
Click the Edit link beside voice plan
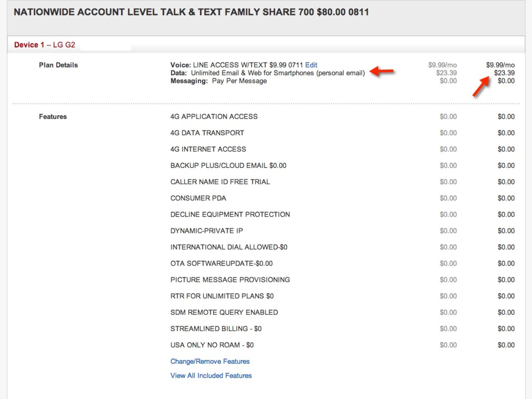pyautogui.click(x=311, y=65)
